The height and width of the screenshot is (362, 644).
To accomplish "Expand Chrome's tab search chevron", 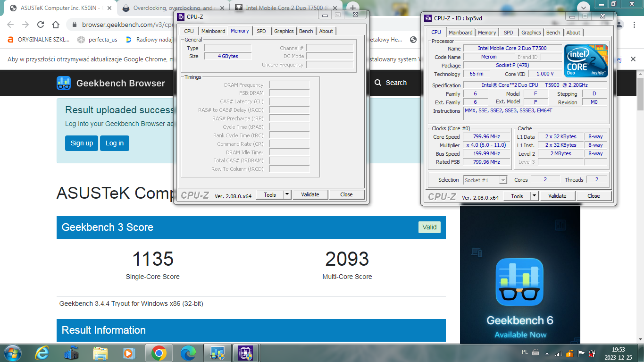I will pos(583,7).
